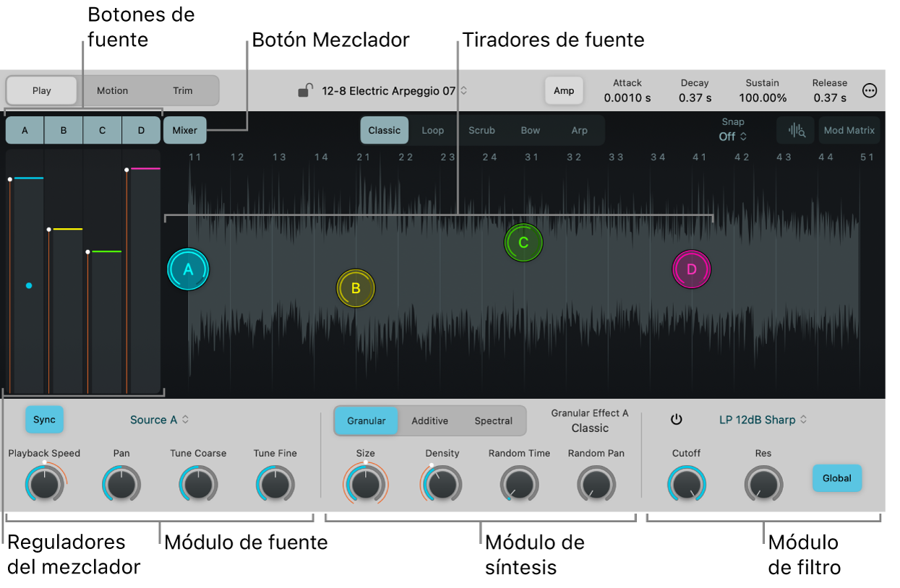Click the Mixer button
Screen dimensions: 900x588
point(185,131)
